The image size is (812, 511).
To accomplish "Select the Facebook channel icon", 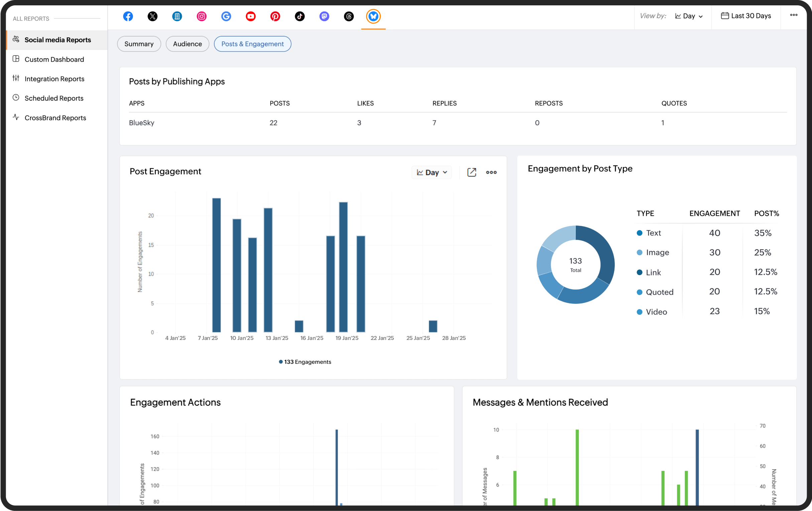I will pyautogui.click(x=128, y=16).
